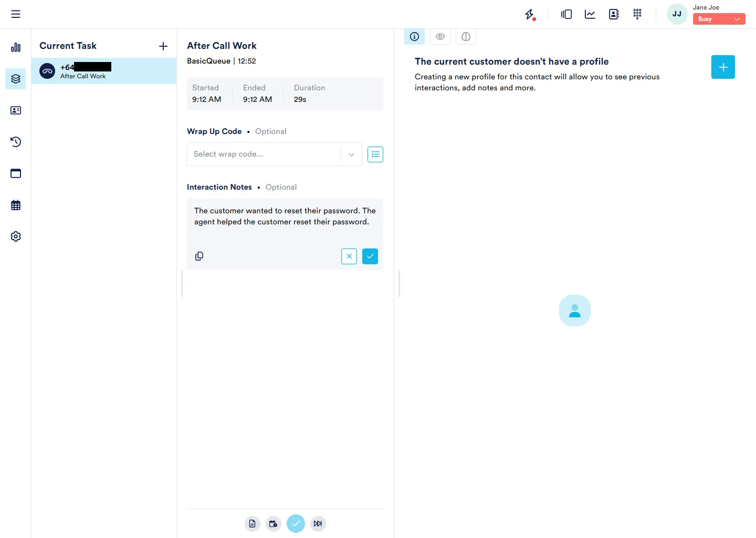756x538 pixels.
Task: Add a new task with plus icon
Action: 163,46
